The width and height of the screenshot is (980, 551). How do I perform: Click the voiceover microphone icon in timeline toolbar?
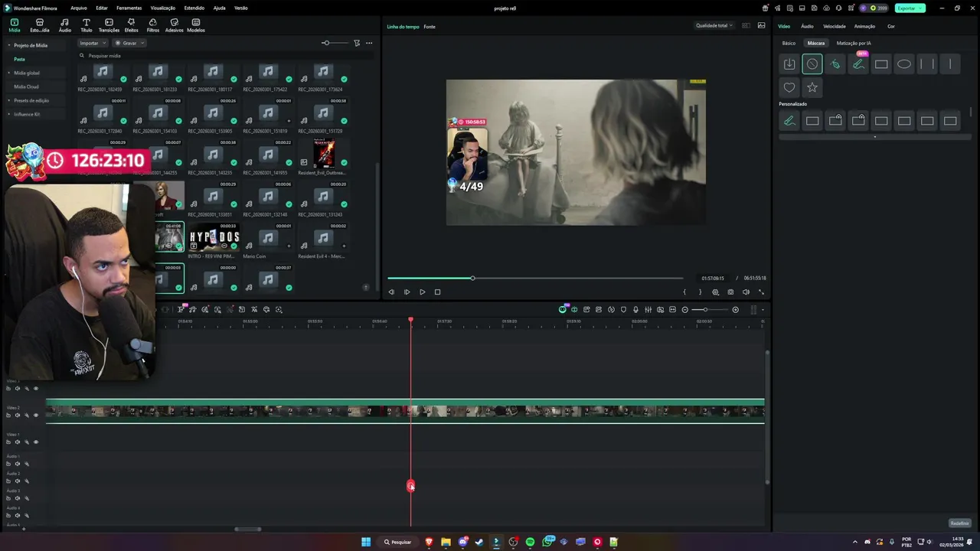coord(635,310)
